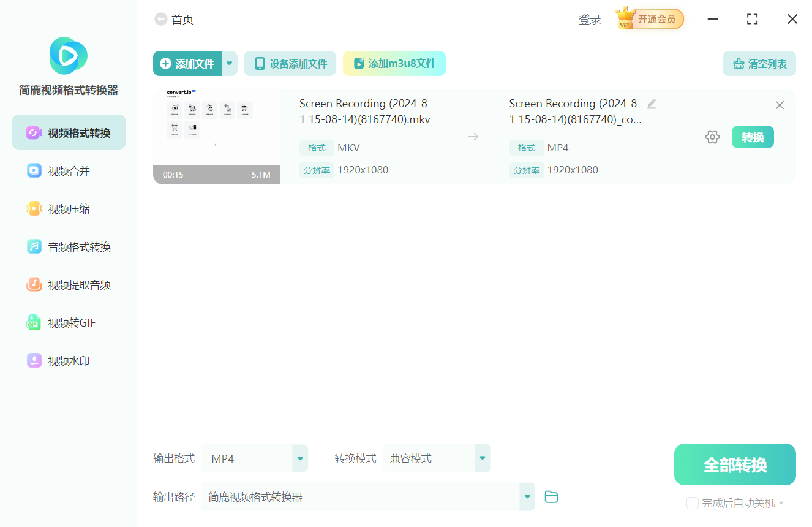Click 登录 to sign in
This screenshot has height=527, width=812.
click(x=590, y=20)
